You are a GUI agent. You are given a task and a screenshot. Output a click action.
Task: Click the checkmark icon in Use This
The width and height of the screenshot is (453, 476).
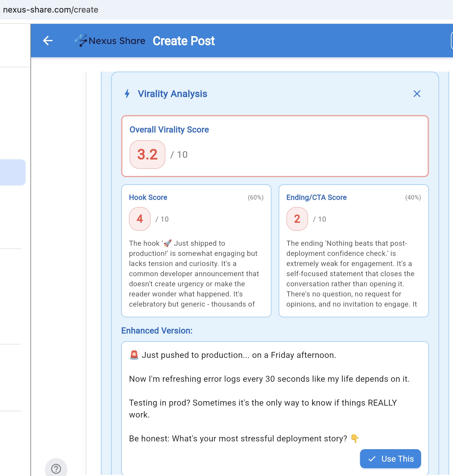372,459
